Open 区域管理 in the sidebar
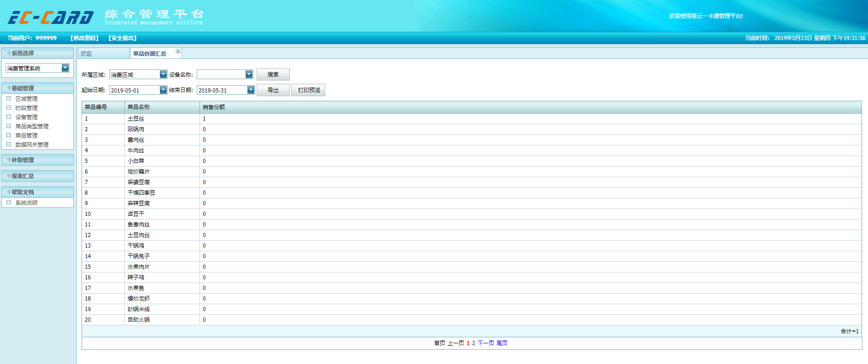Screen dimensions: 868x364 tap(26, 98)
